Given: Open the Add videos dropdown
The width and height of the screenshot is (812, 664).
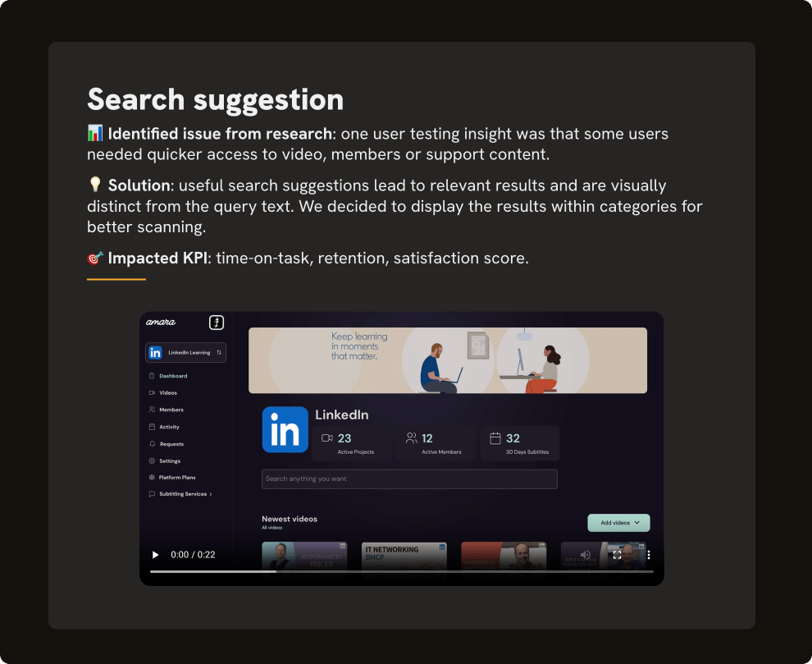Looking at the screenshot, I should pos(618,523).
